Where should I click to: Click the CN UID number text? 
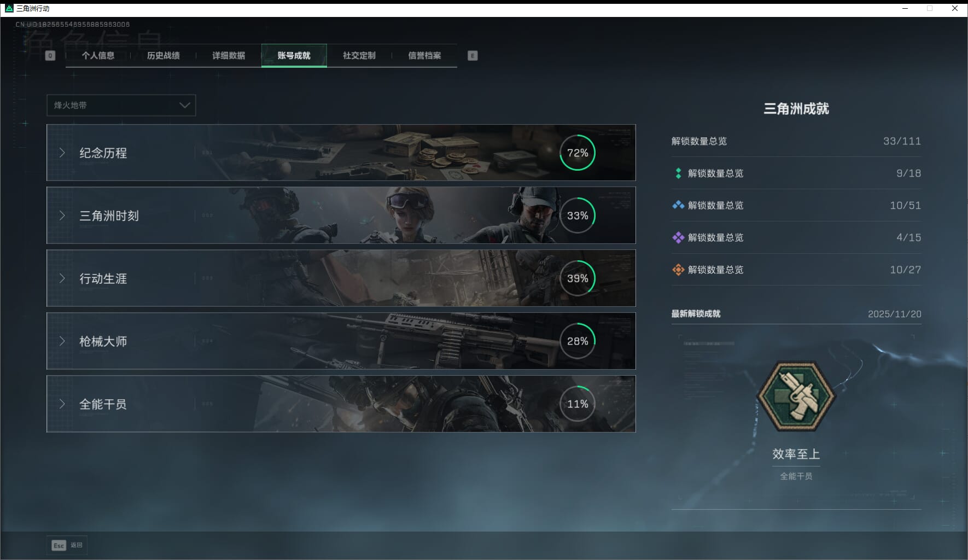coord(73,25)
